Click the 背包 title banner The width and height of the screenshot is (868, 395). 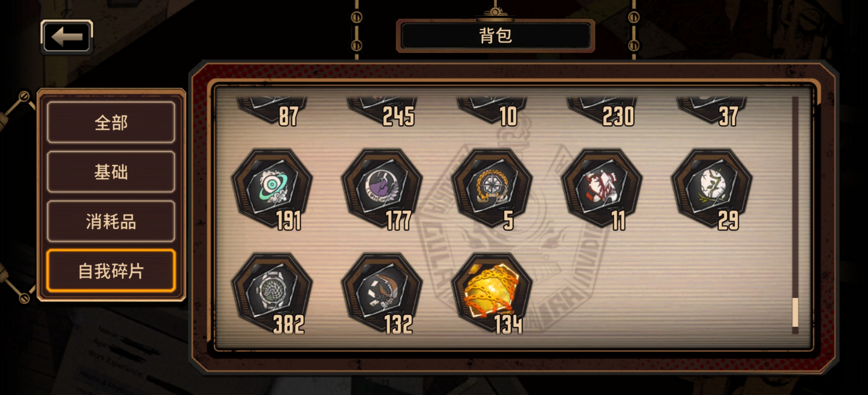[x=495, y=35]
